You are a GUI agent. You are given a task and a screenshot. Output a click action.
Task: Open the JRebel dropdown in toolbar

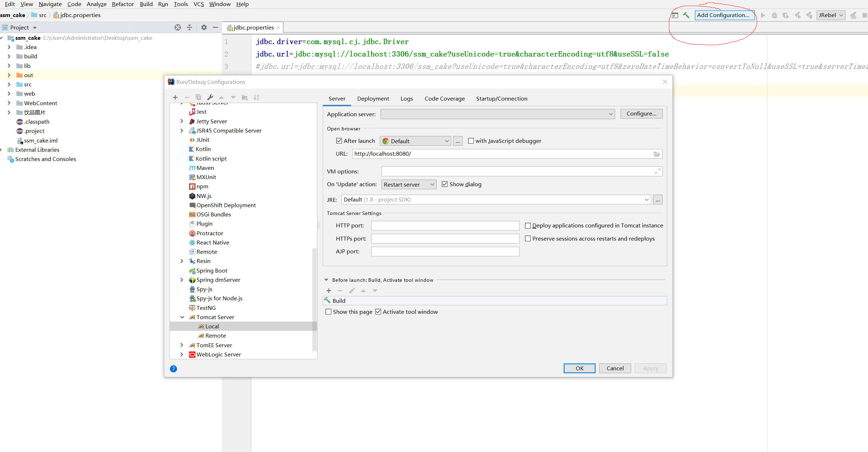(x=831, y=15)
